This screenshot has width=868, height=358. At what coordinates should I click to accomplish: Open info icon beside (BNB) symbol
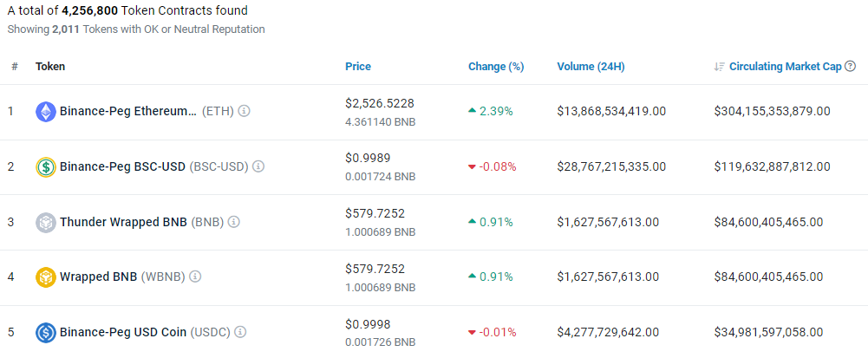(234, 222)
